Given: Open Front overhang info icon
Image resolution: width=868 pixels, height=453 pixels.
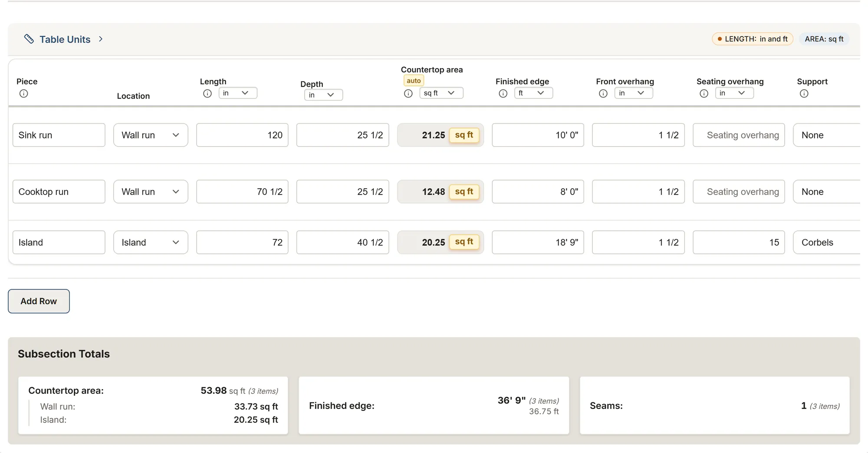Looking at the screenshot, I should [603, 94].
